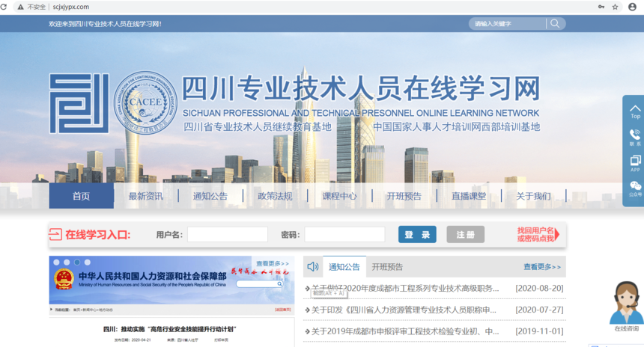
Task: Open the 通知公告 navigation menu item
Action: 210,196
